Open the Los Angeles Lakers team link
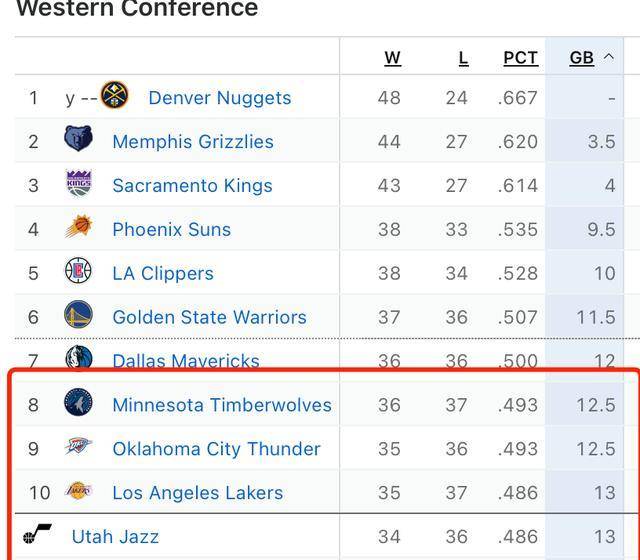This screenshot has height=560, width=640. (198, 493)
